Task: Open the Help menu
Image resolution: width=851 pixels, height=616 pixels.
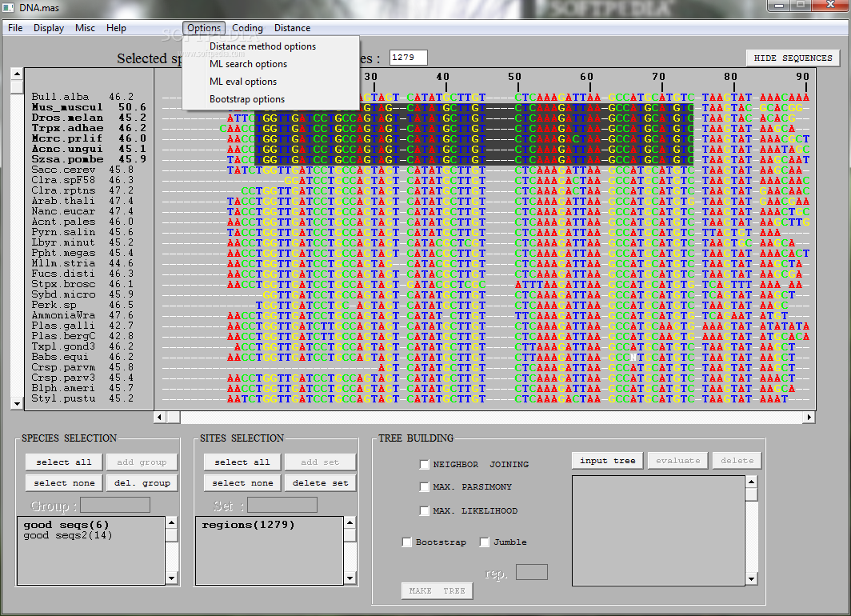Action: point(116,28)
